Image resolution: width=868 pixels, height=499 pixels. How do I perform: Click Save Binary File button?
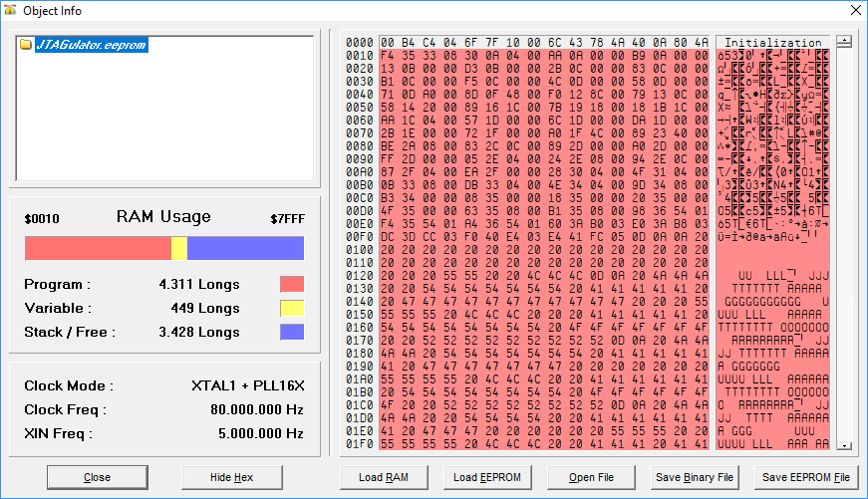pos(695,477)
